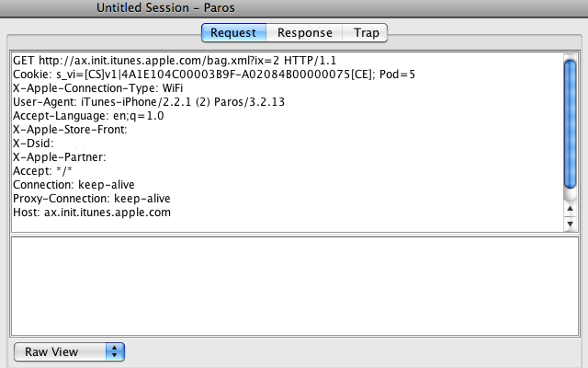Open the Response tab
588x368 pixels.
tap(304, 33)
